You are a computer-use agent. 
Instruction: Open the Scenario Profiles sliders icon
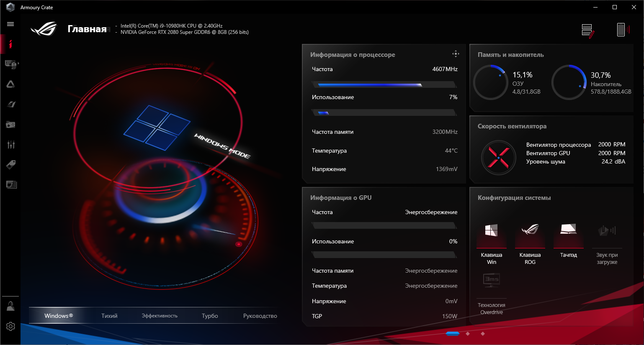[11, 145]
